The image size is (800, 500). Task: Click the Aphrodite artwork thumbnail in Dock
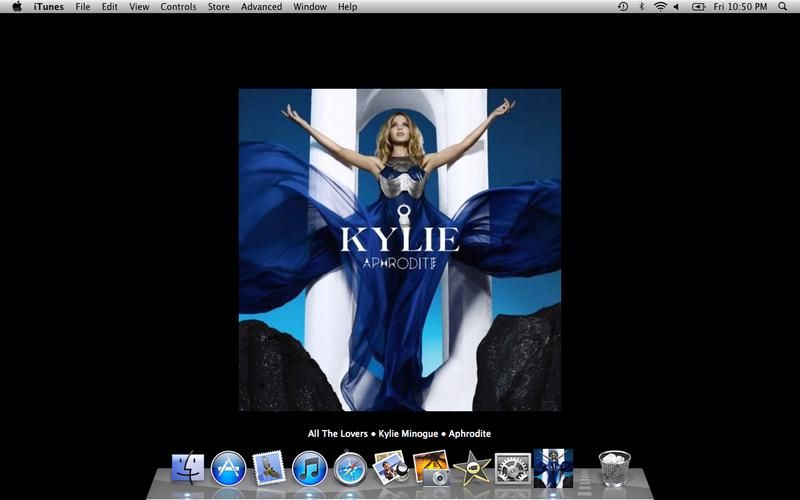(x=553, y=468)
